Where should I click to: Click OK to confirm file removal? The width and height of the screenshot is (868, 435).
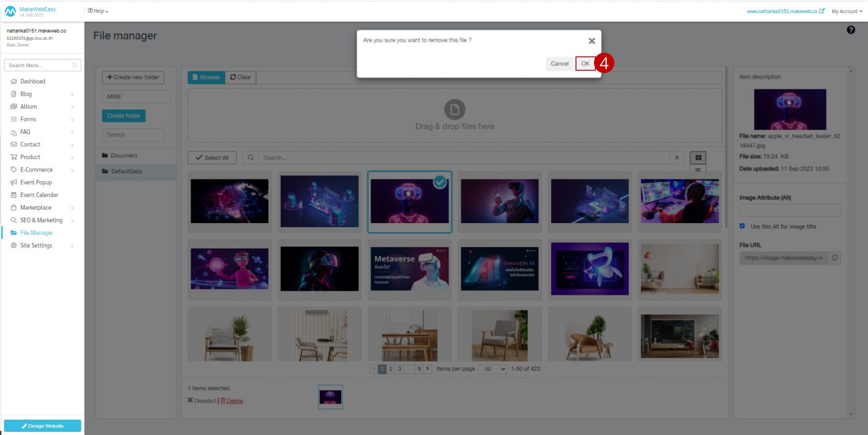tap(585, 64)
